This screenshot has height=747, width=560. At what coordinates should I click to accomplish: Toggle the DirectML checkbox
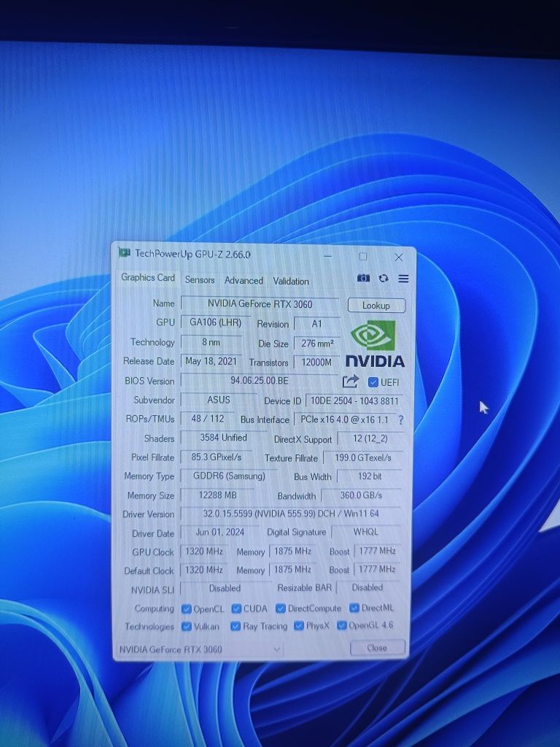(x=354, y=608)
